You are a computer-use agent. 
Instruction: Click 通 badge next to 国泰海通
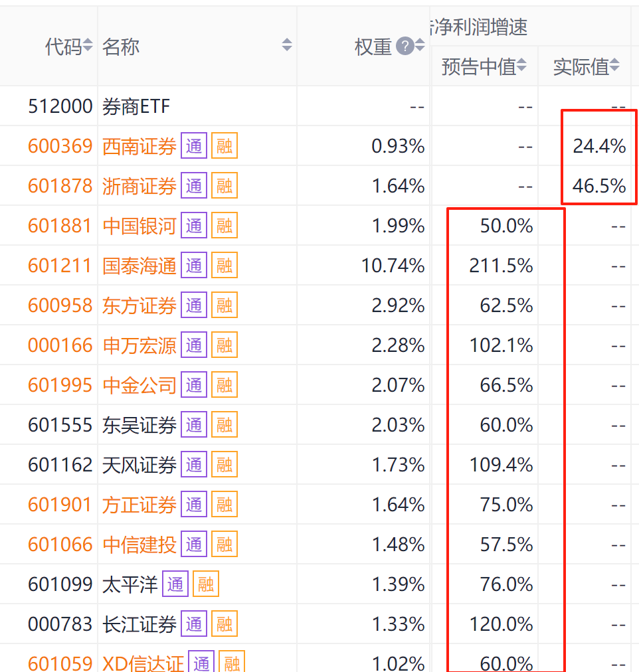click(194, 266)
